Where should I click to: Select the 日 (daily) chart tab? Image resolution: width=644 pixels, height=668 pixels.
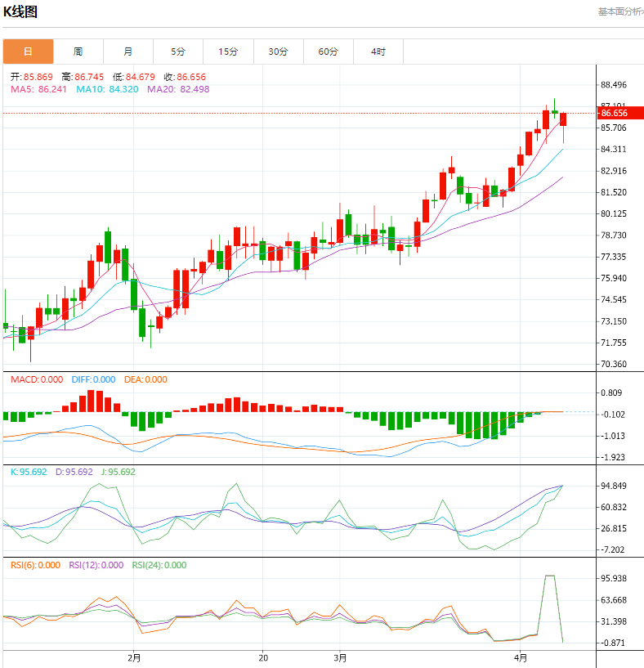click(28, 52)
